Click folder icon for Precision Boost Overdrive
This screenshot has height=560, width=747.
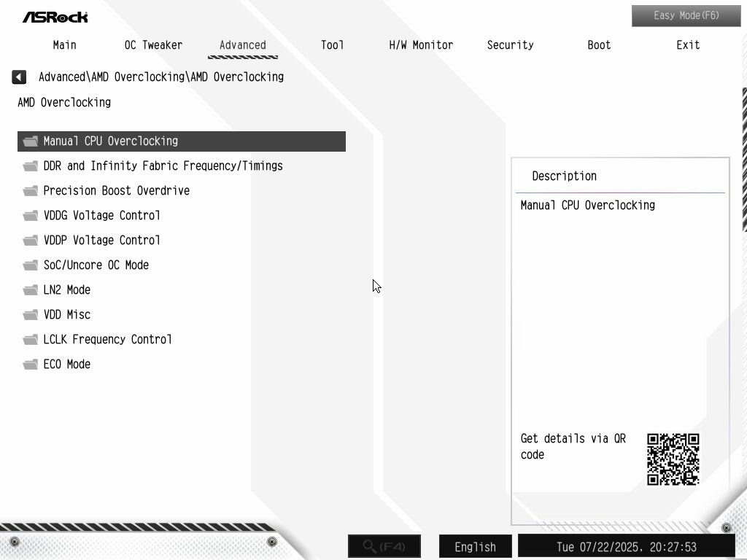(x=31, y=190)
